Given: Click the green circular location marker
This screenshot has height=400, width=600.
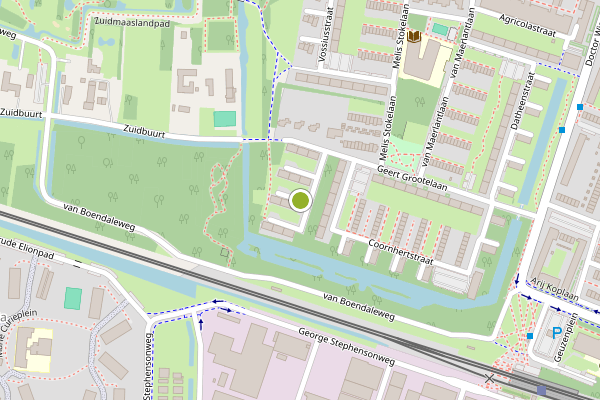Looking at the screenshot, I should click(x=300, y=201).
